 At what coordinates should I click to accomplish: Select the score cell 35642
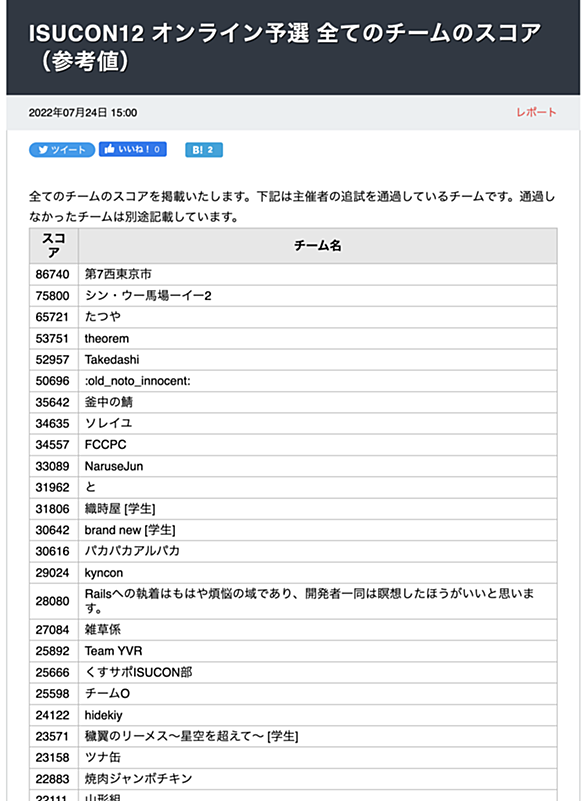pos(54,403)
